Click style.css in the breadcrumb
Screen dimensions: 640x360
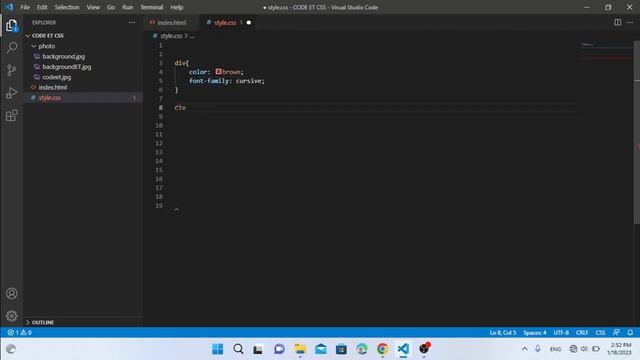171,36
